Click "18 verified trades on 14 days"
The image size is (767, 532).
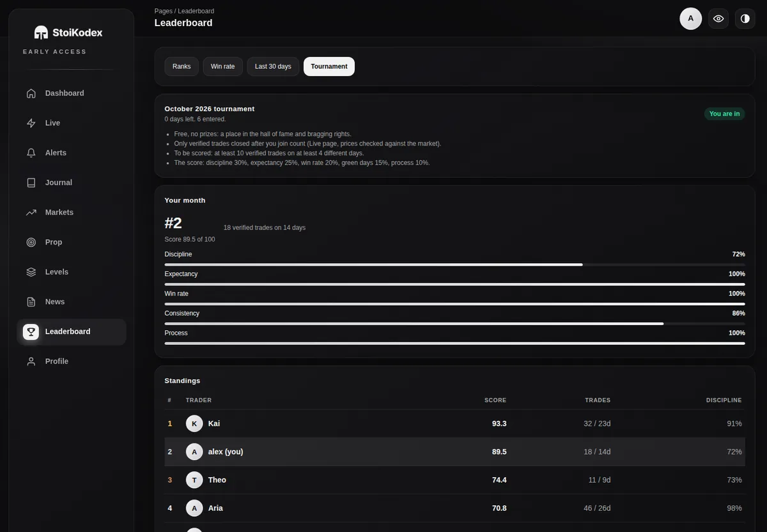point(265,227)
